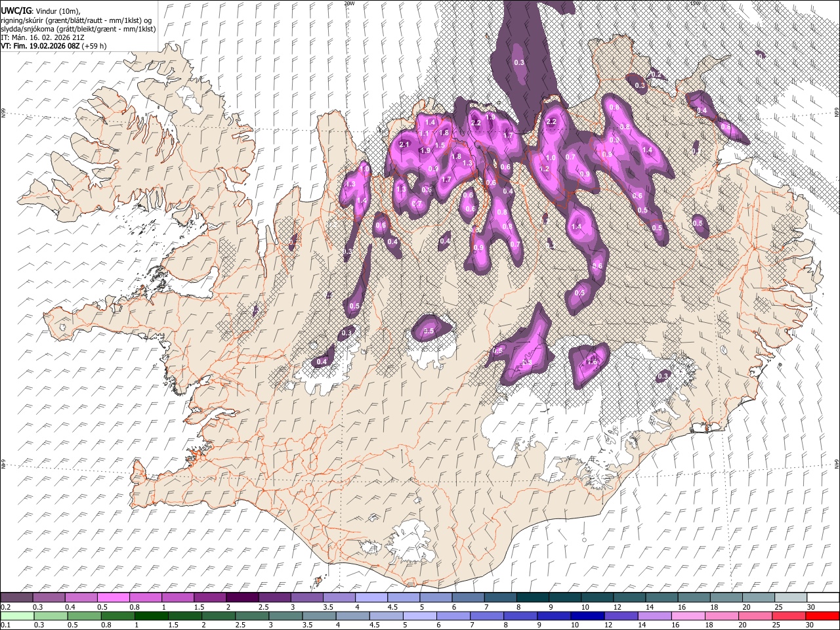
Task: Click the bright red swatch in the lower legend
Action: tap(821, 616)
